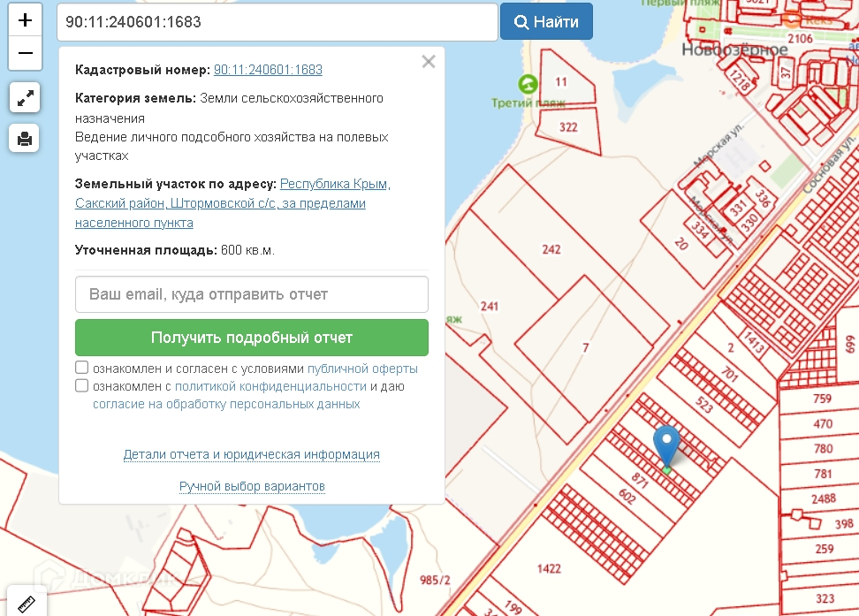Image resolution: width=859 pixels, height=616 pixels.
Task: Open the публичной оферты link
Action: (362, 369)
